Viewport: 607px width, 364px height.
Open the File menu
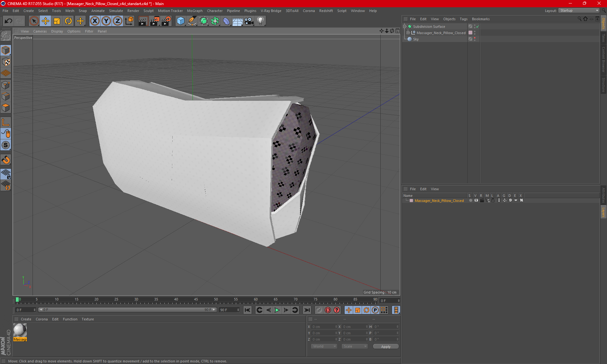pos(5,11)
